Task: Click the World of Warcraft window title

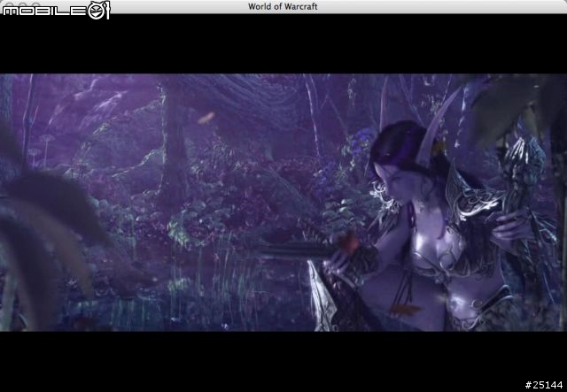Action: 283,6
